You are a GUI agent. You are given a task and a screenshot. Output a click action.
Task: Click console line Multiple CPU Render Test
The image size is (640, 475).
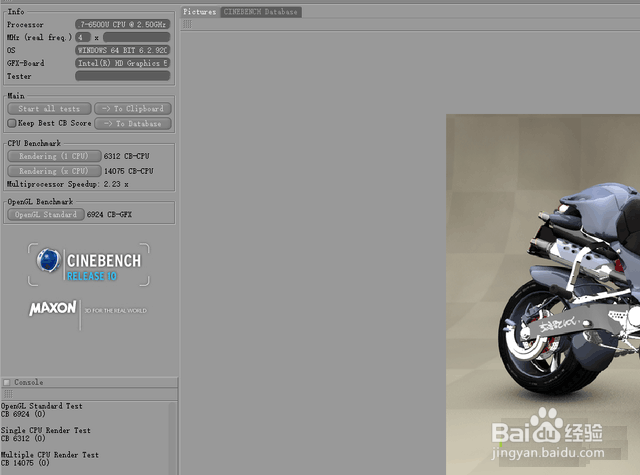(50, 455)
